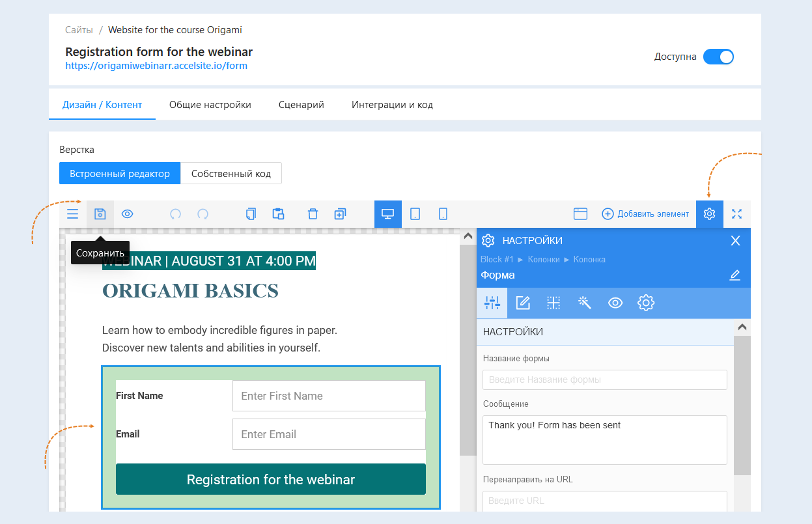
Task: Switch to tablet view icon
Action: pos(415,214)
